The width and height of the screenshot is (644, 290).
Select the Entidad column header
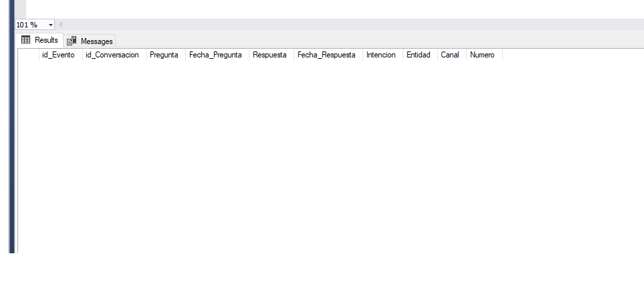[x=418, y=55]
